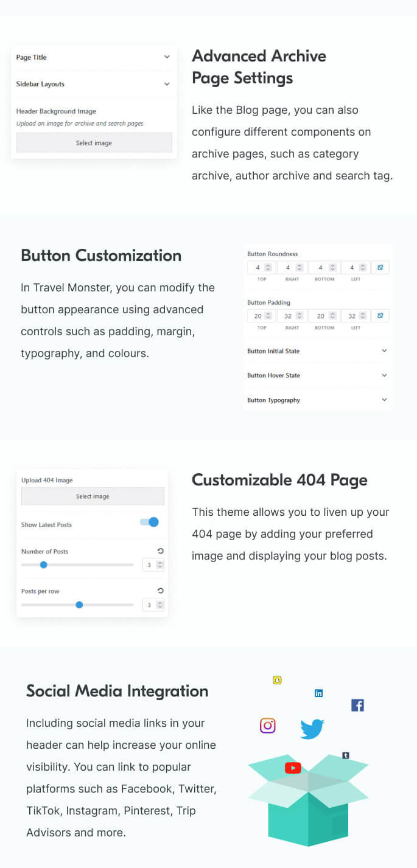Expand Button Initial State section
Viewport: 417px width, 868px height.
coord(318,351)
